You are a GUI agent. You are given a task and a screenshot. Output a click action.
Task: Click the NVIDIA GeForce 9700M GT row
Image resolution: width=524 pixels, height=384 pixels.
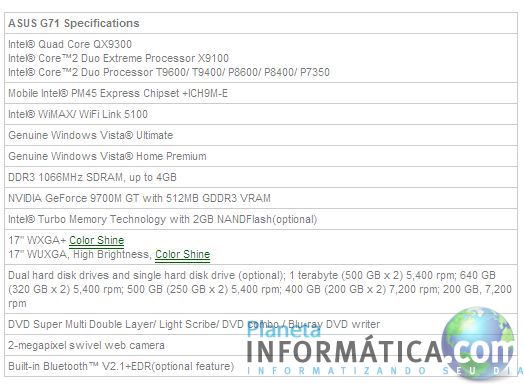click(261, 199)
